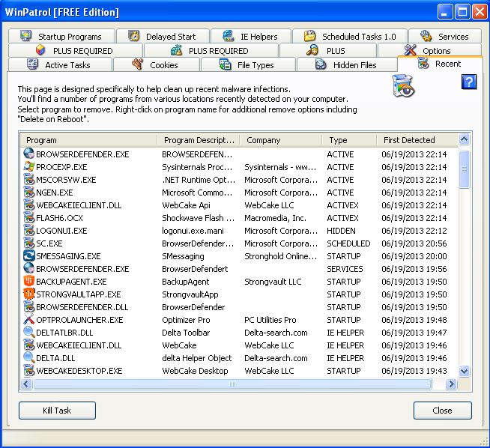
Task: Open the Recent tab
Action: pyautogui.click(x=440, y=64)
